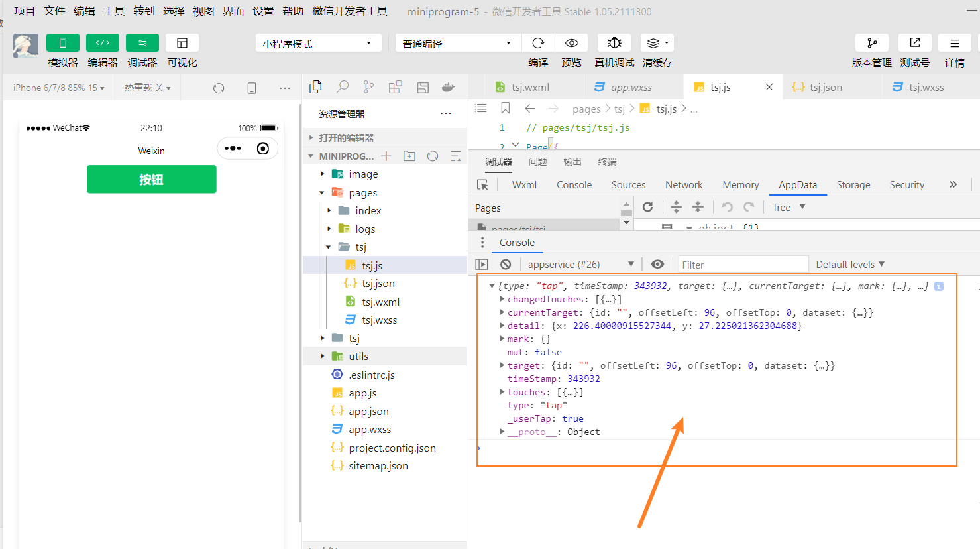Toggle the debugger panel button

[142, 43]
